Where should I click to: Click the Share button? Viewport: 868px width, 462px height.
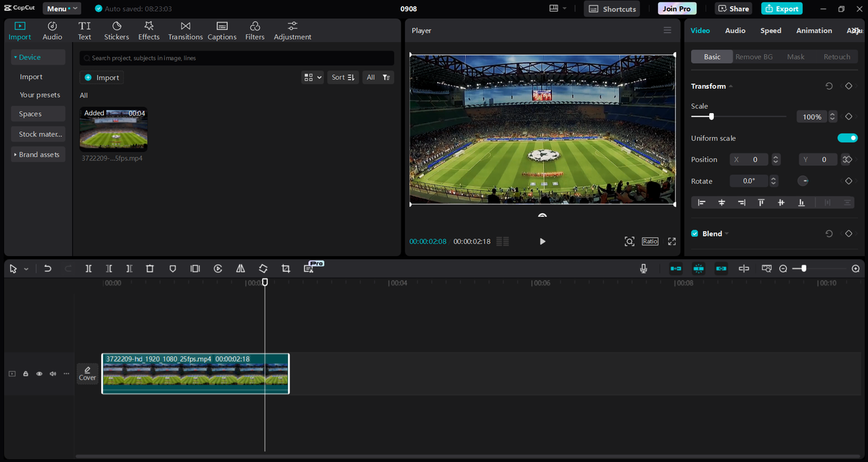734,9
